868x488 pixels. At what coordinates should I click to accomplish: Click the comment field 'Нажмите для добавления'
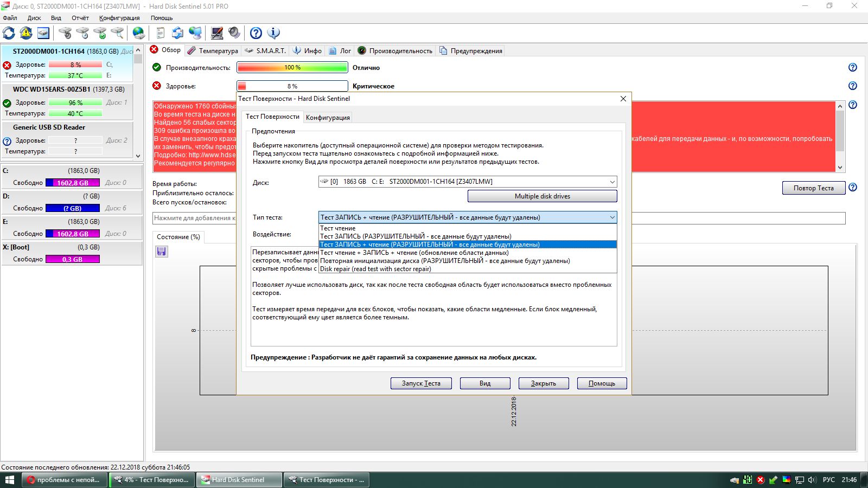click(x=499, y=218)
